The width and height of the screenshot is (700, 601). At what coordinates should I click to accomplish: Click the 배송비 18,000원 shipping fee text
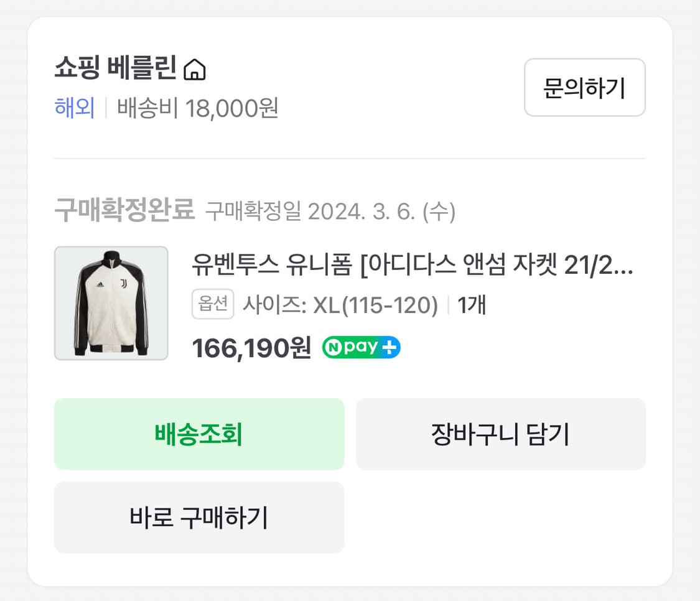click(x=198, y=108)
